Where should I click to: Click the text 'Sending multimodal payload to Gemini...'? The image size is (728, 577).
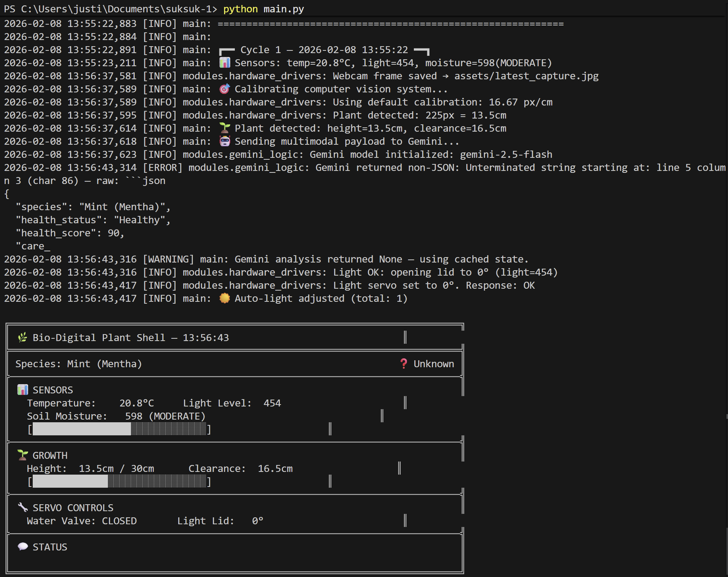tap(347, 141)
